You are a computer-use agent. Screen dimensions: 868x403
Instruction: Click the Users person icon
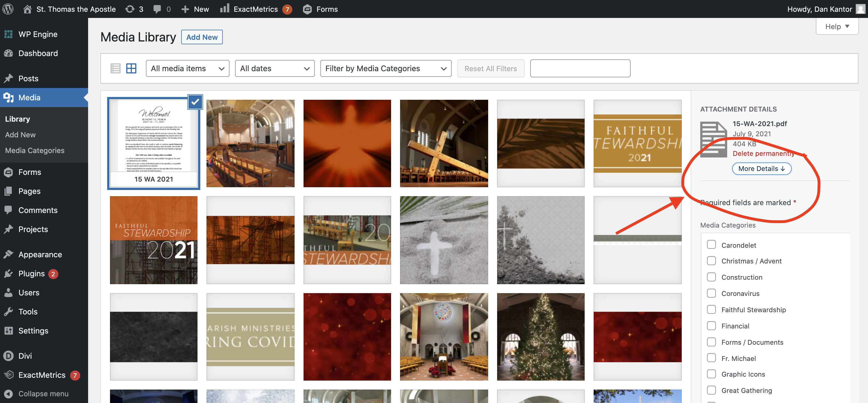pos(9,293)
